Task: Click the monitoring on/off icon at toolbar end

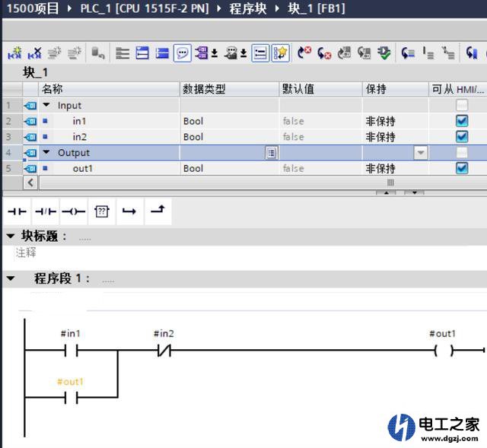Action: pyautogui.click(x=472, y=53)
